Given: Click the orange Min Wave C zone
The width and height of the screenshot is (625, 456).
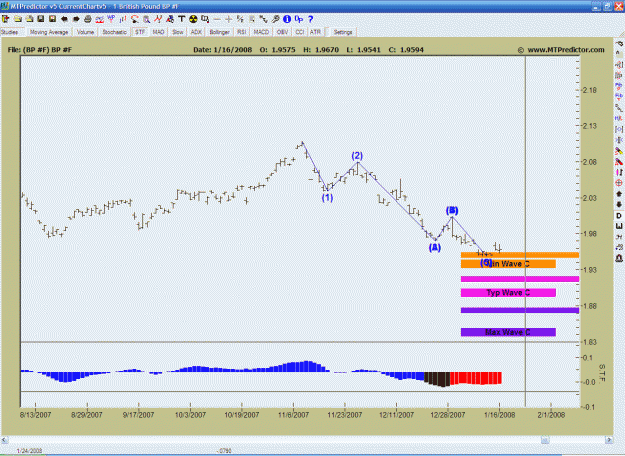Looking at the screenshot, I should [x=508, y=263].
